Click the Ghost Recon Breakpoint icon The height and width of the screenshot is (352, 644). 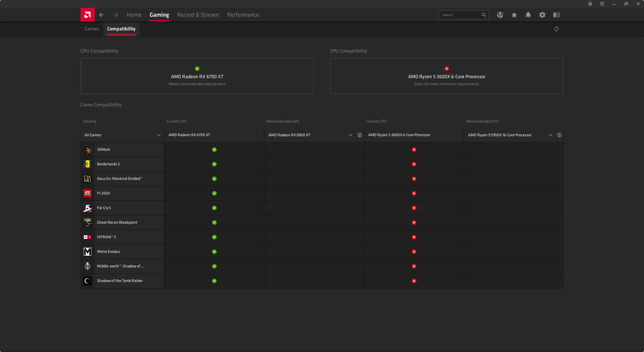coord(88,223)
